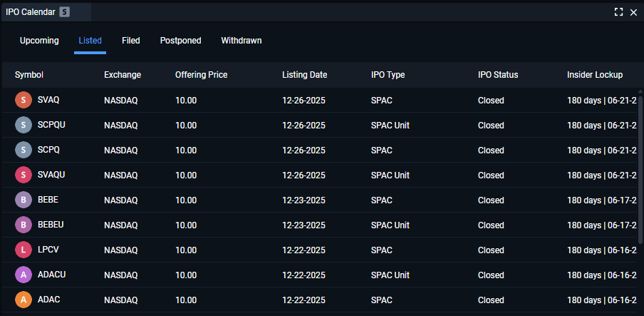644x316 pixels.
Task: Click the ADACU row avatar icon
Action: (24, 275)
